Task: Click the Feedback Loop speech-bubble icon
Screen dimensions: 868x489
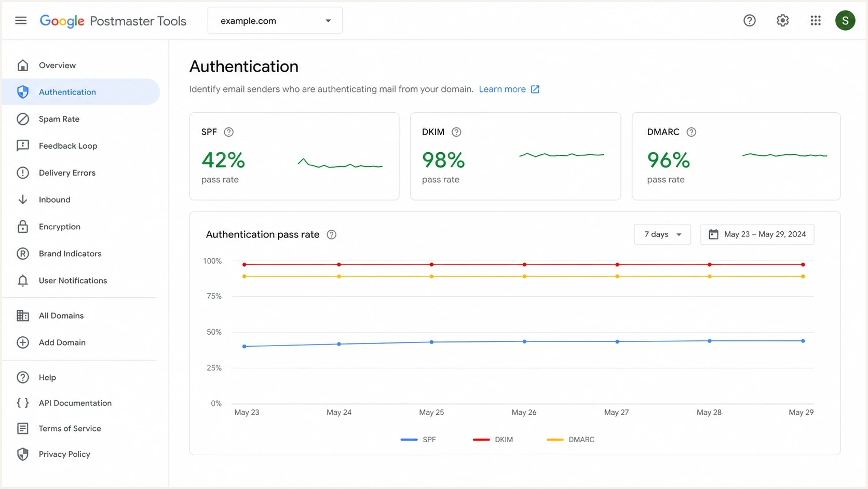Action: point(23,146)
